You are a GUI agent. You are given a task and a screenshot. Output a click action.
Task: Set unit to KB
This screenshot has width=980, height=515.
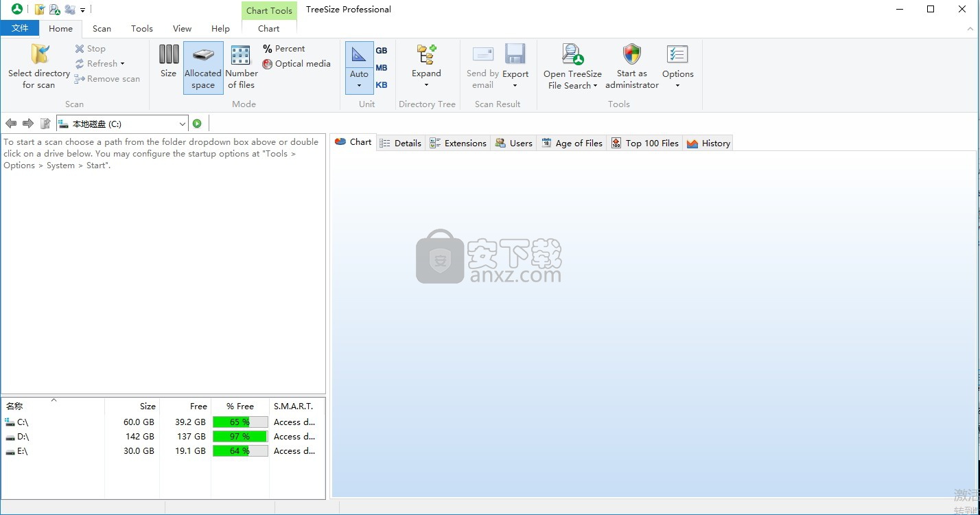click(382, 85)
